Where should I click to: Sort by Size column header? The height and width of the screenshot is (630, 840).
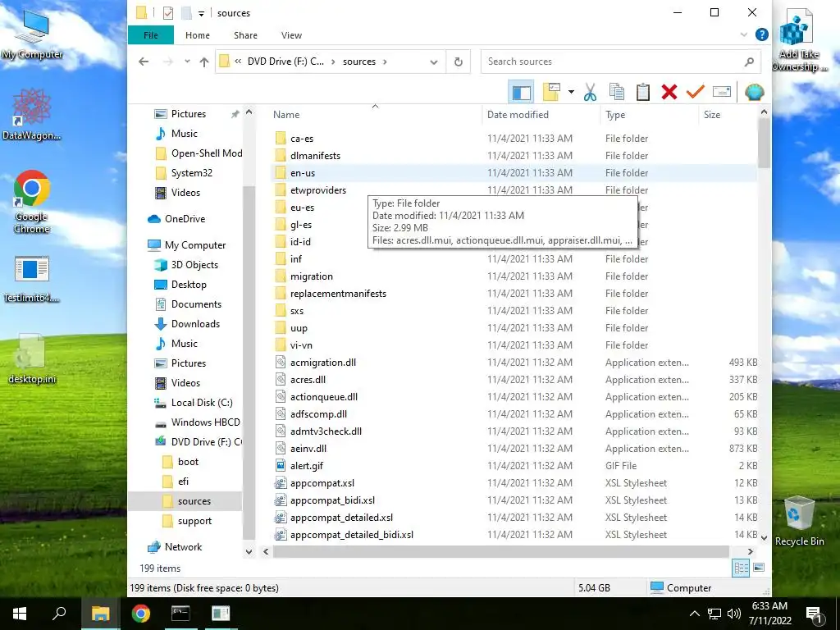(728, 115)
